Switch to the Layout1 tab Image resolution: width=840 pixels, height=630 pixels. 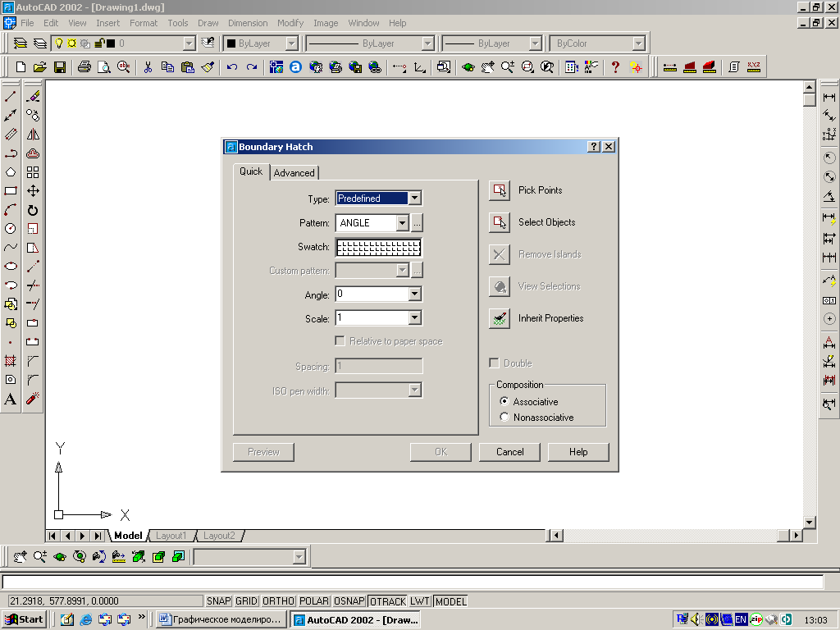(x=171, y=536)
